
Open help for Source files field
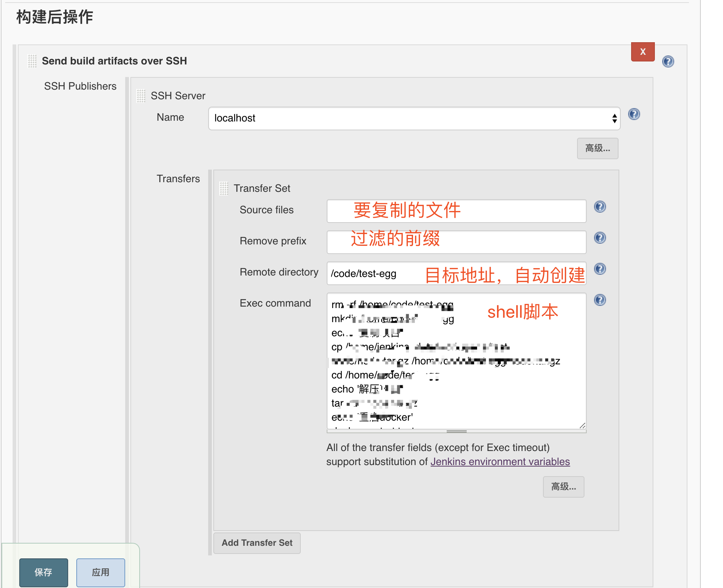[600, 207]
